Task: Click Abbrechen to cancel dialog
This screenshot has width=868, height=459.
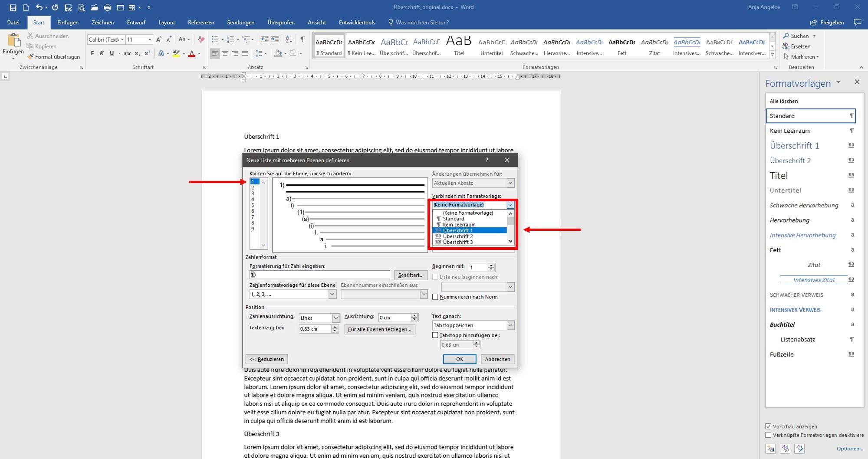Action: tap(497, 359)
